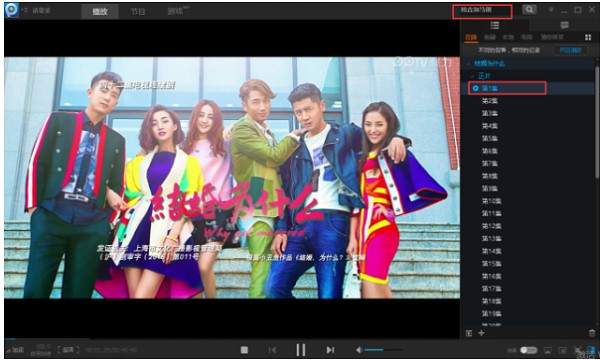Click the search input field at top
600x360 pixels.
point(482,11)
